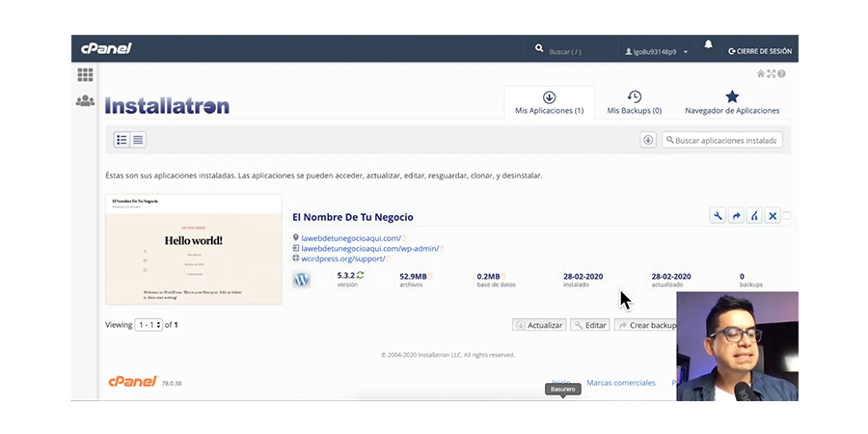
Task: Click the 28-02-2020 actualizado date
Action: tap(671, 276)
